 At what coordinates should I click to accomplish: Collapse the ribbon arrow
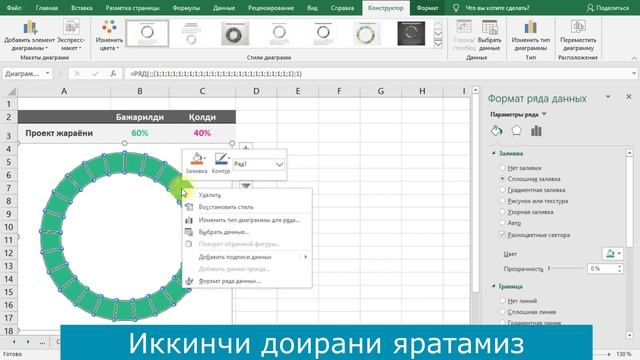pyautogui.click(x=634, y=58)
